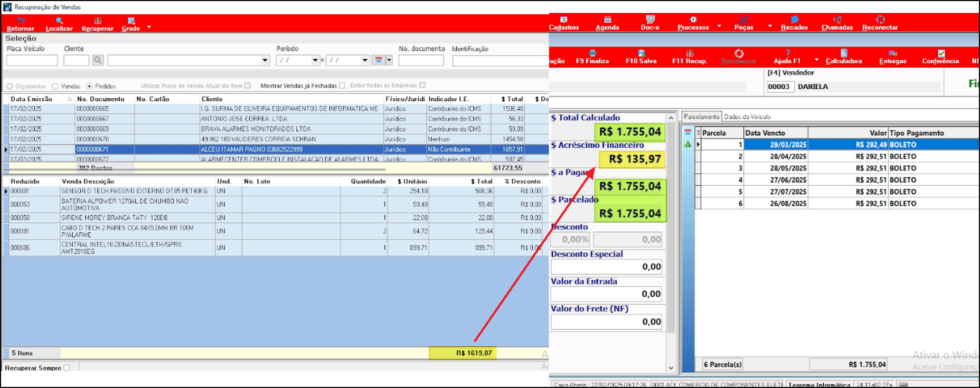Click the Ajuda F1 question icon
The width and height of the screenshot is (980, 388).
point(788,53)
